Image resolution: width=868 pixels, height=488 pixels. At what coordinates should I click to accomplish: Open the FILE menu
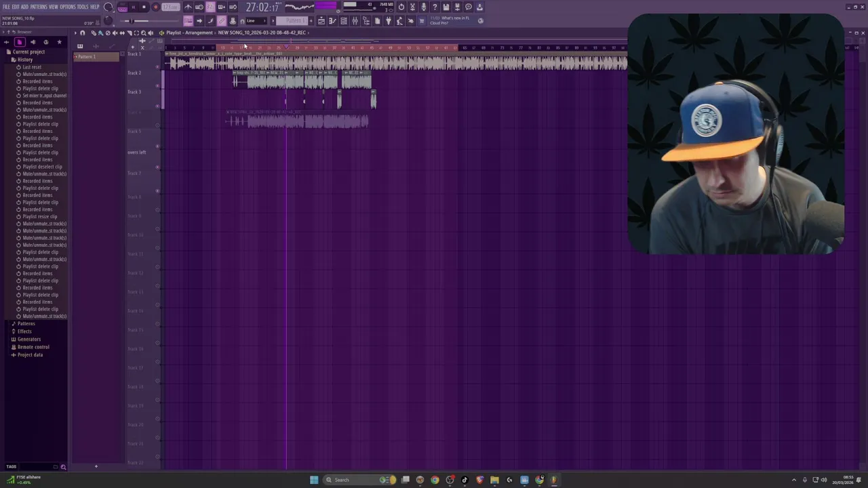coord(6,7)
